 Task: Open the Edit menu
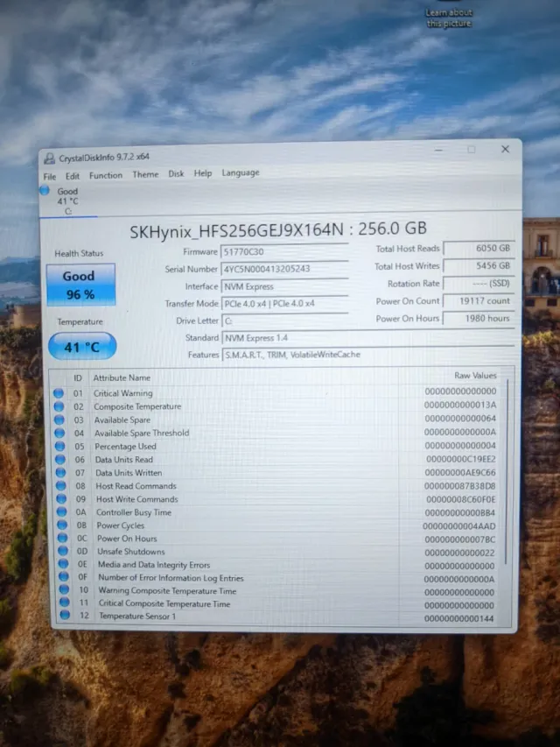(73, 176)
